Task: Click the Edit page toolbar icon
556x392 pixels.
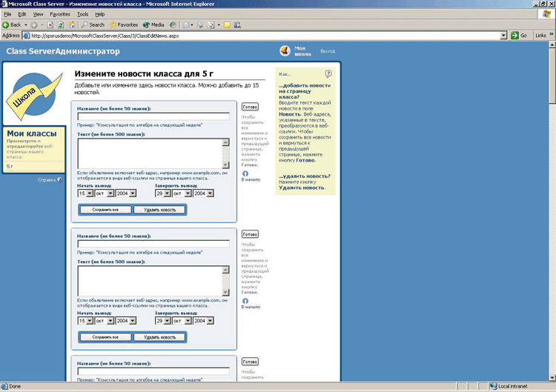Action: (x=211, y=24)
